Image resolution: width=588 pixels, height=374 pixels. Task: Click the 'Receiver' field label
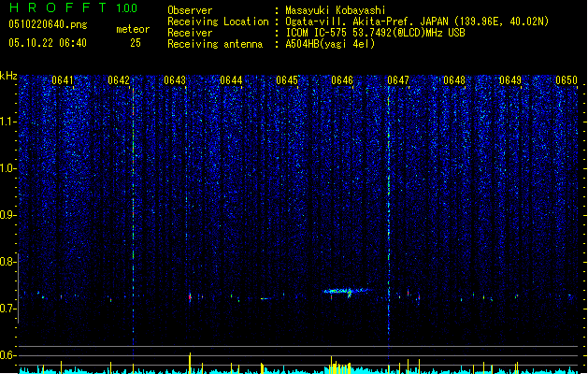point(190,33)
